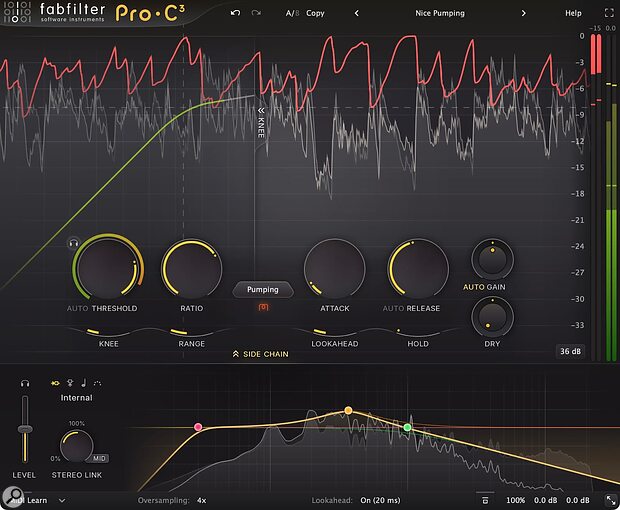
Task: Click the Stereo Link knob
Action: click(x=76, y=446)
